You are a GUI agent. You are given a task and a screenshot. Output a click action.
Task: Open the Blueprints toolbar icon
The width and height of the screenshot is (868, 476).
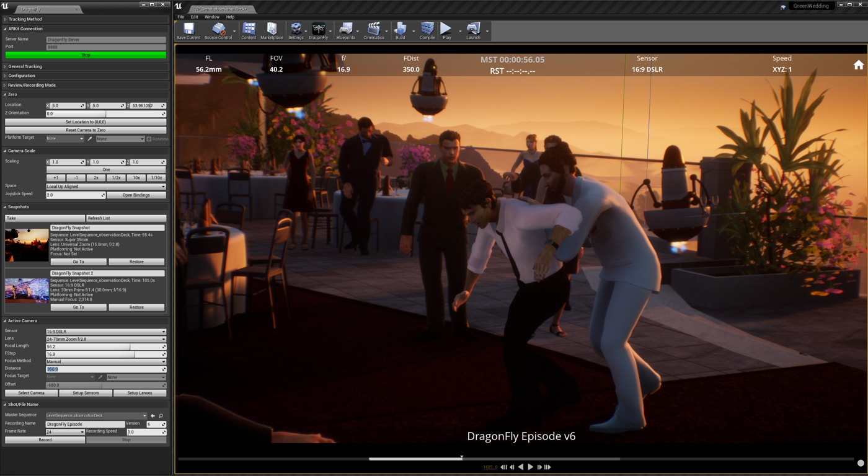(x=345, y=31)
